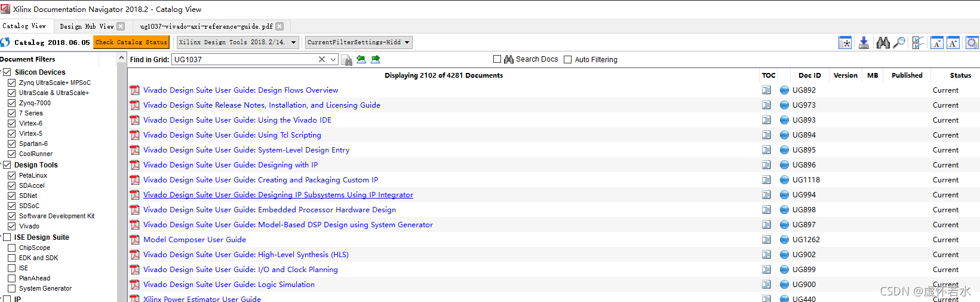Sort by the Status column header
The height and width of the screenshot is (302, 980).
click(960, 75)
